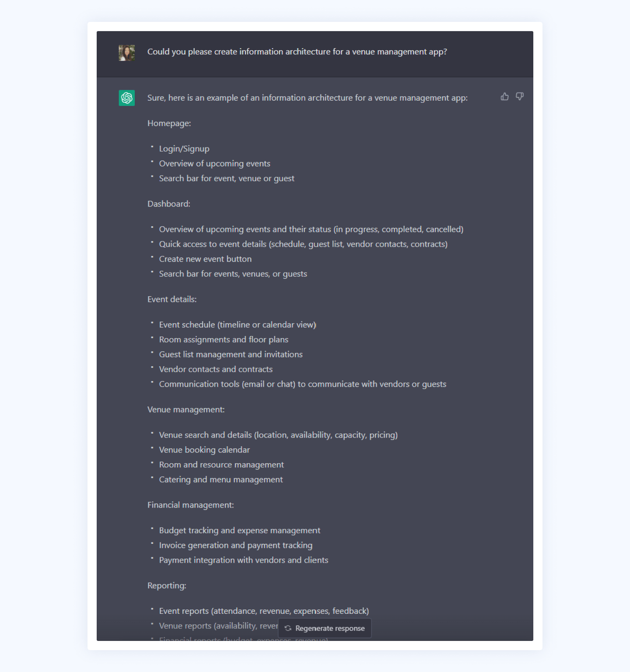The height and width of the screenshot is (672, 630).
Task: Click the Regenerate response button
Action: [325, 628]
